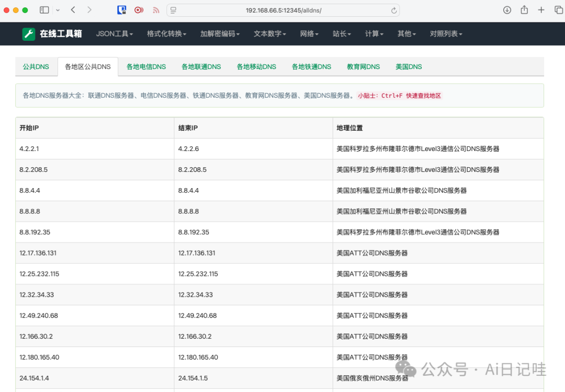
Task: Click the green wrench logo icon
Action: click(x=29, y=34)
